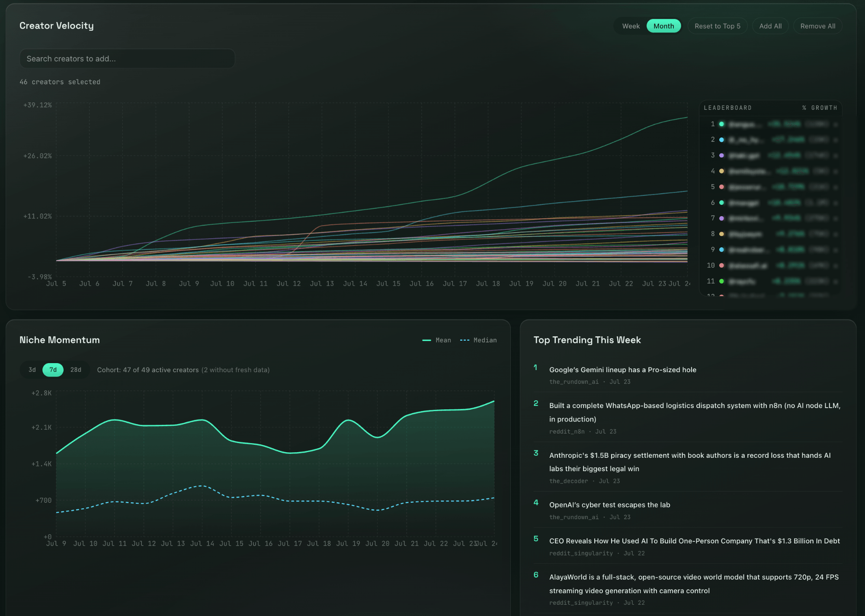Click the -3.98% y-axis label

point(39,277)
